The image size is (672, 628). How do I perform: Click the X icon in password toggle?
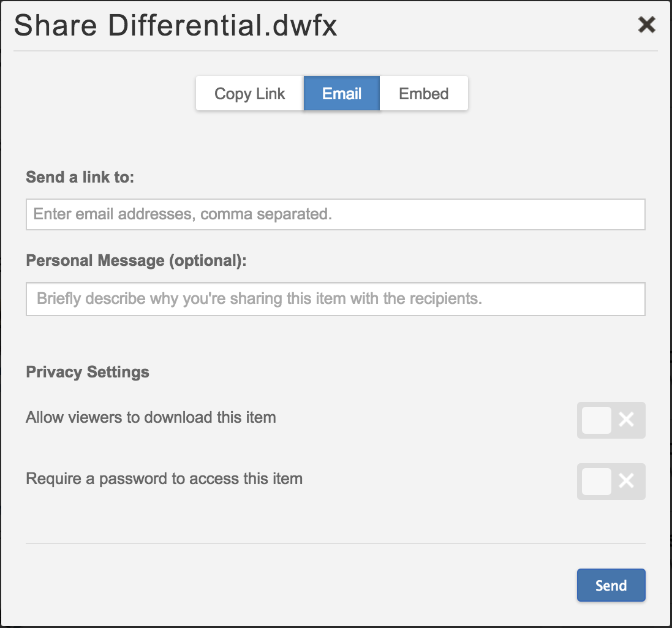pos(626,482)
